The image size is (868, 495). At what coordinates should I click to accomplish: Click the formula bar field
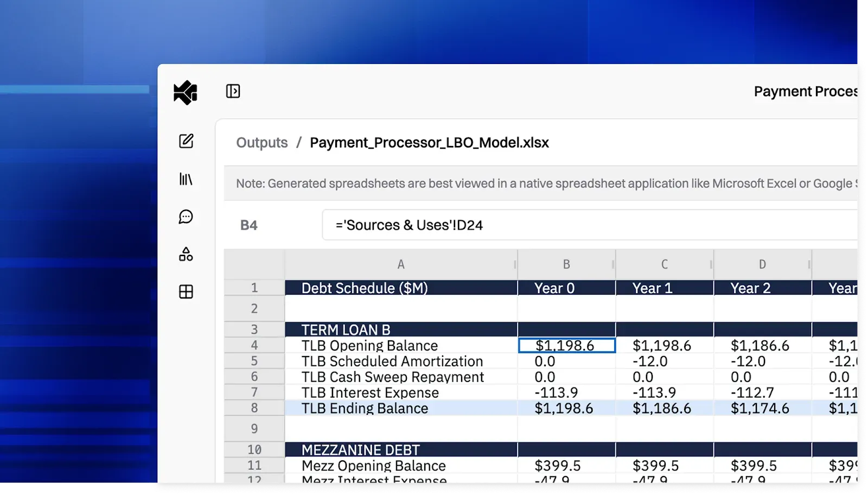click(590, 225)
